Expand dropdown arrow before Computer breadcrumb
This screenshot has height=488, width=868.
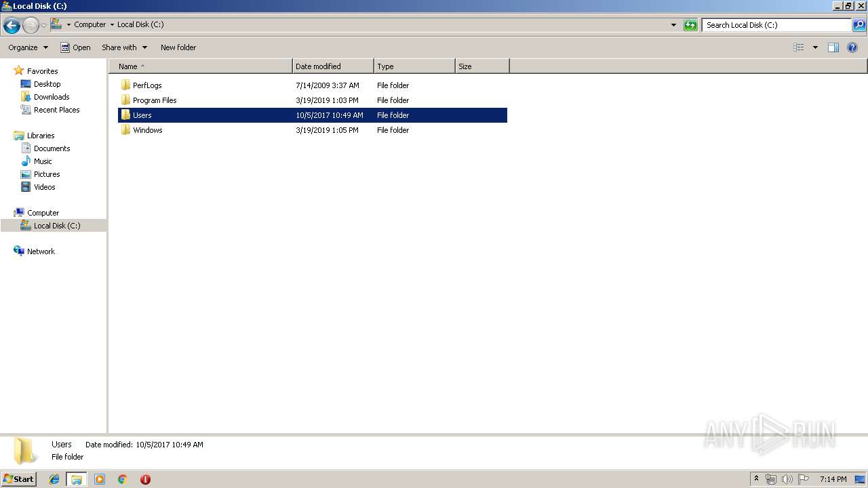(x=68, y=25)
